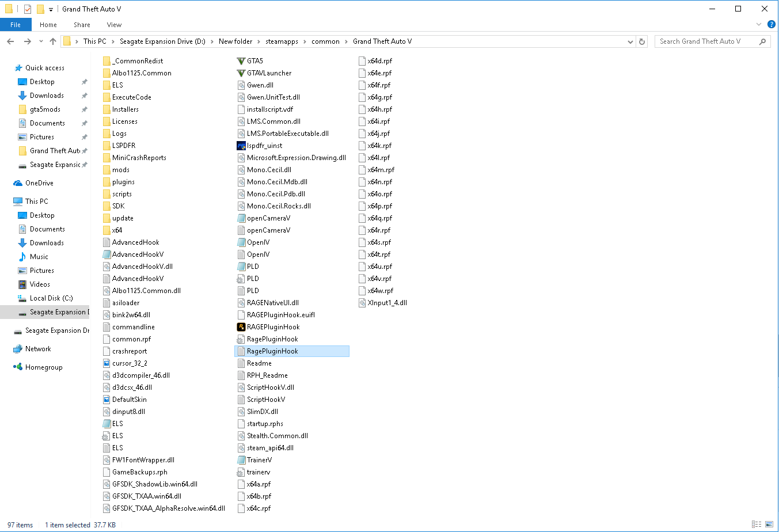The image size is (779, 532).
Task: Select the mods folder icon
Action: click(107, 170)
